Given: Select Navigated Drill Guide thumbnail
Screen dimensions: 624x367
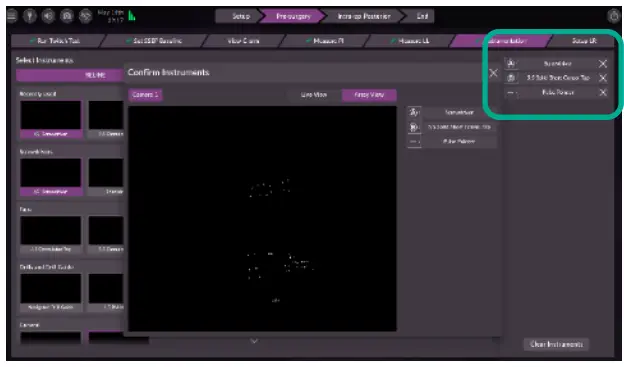Looking at the screenshot, I should 51,292.
